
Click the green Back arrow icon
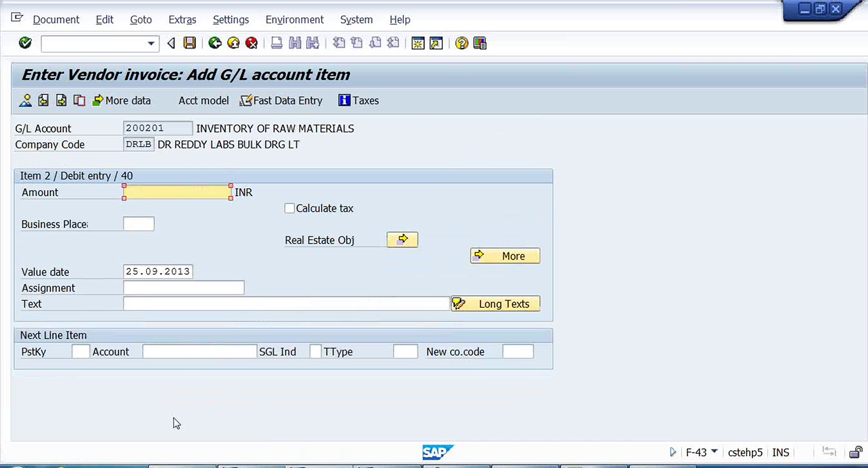215,43
